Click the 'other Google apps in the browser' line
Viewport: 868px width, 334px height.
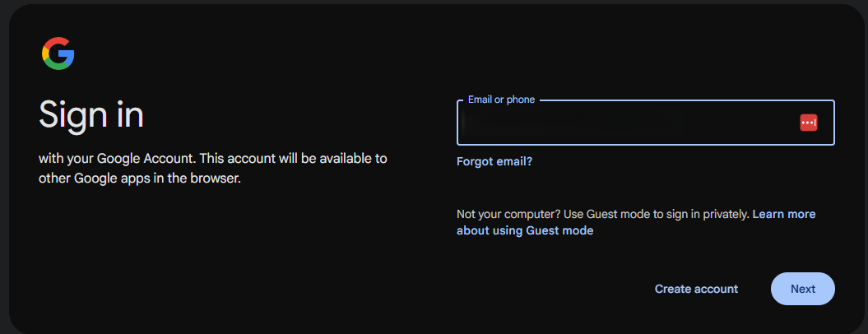tap(140, 179)
